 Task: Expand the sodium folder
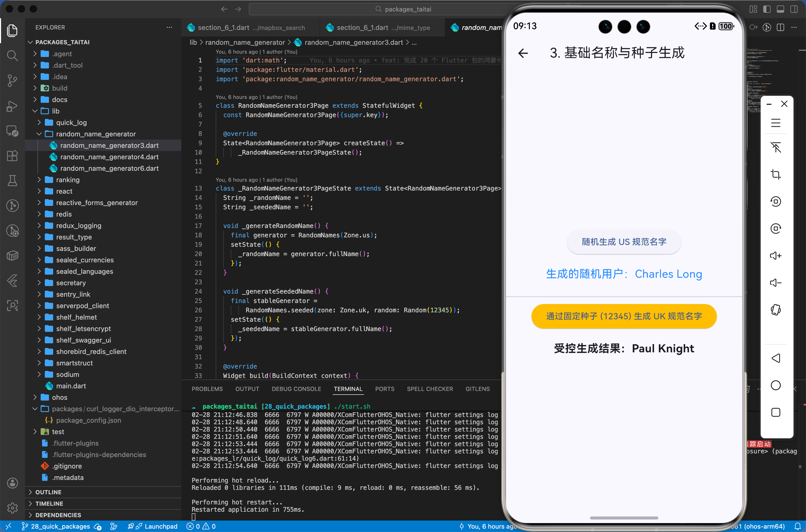pyautogui.click(x=67, y=374)
